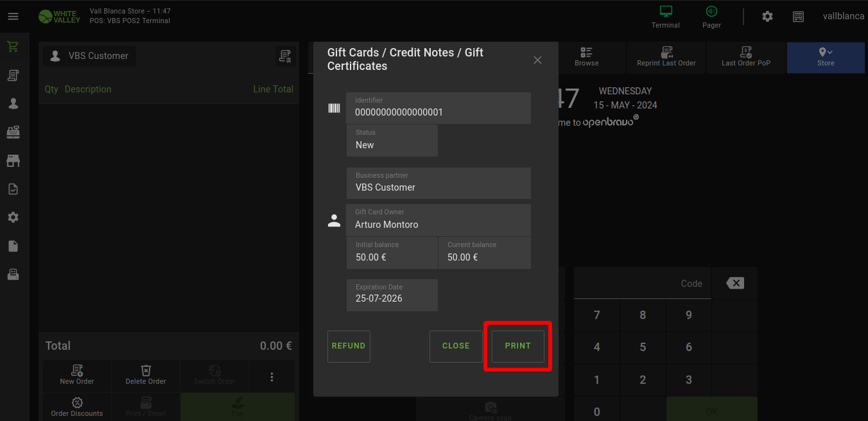Open the Store dropdown
Viewport: 868px width, 421px height.
pos(826,57)
